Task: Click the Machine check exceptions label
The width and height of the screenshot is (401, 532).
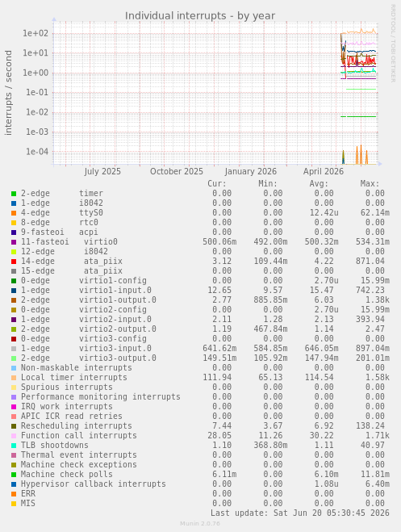Action: pyautogui.click(x=78, y=465)
